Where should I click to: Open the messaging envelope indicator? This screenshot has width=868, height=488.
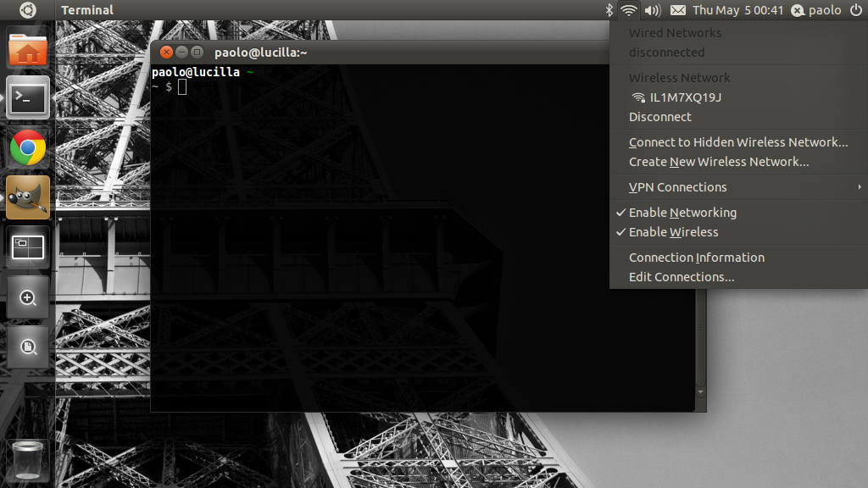pyautogui.click(x=677, y=10)
